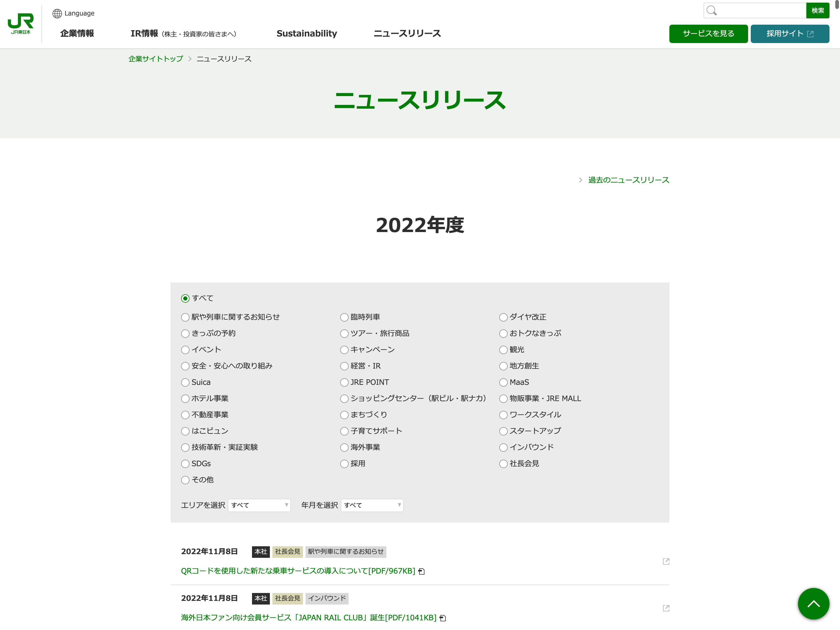Image resolution: width=840 pixels, height=630 pixels.
Task: Click PDF icon after JAPAN RAIL CLUB title
Action: click(442, 618)
